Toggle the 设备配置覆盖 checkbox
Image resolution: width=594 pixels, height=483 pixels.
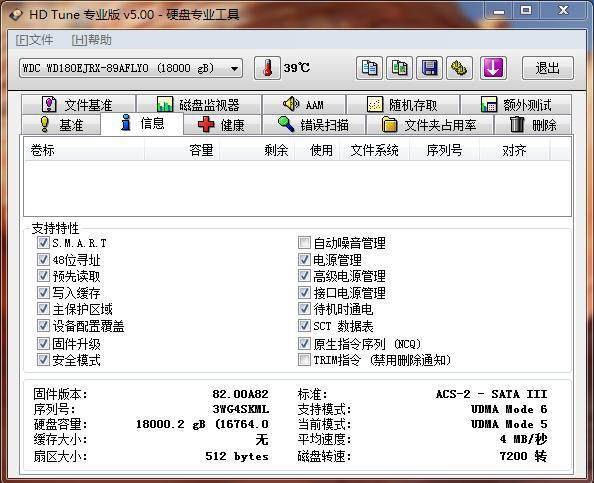coord(43,326)
